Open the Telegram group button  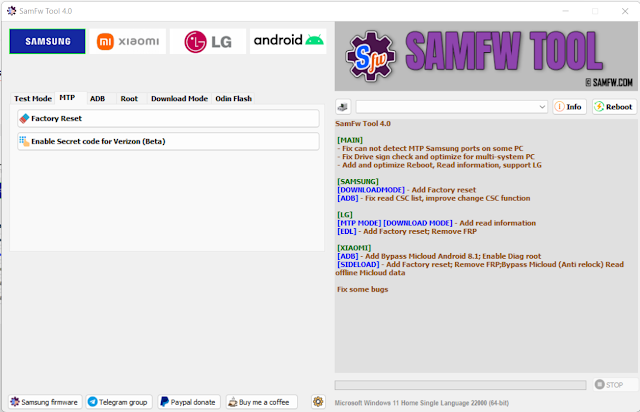(119, 402)
